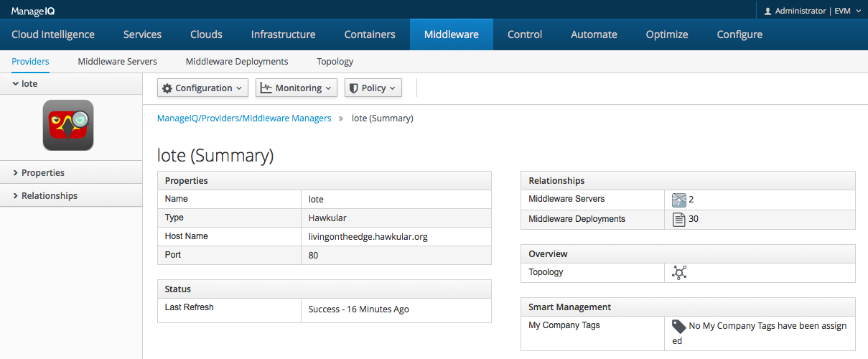Select the Infrastructure menu item
Image resolution: width=868 pixels, height=359 pixels.
click(284, 34)
